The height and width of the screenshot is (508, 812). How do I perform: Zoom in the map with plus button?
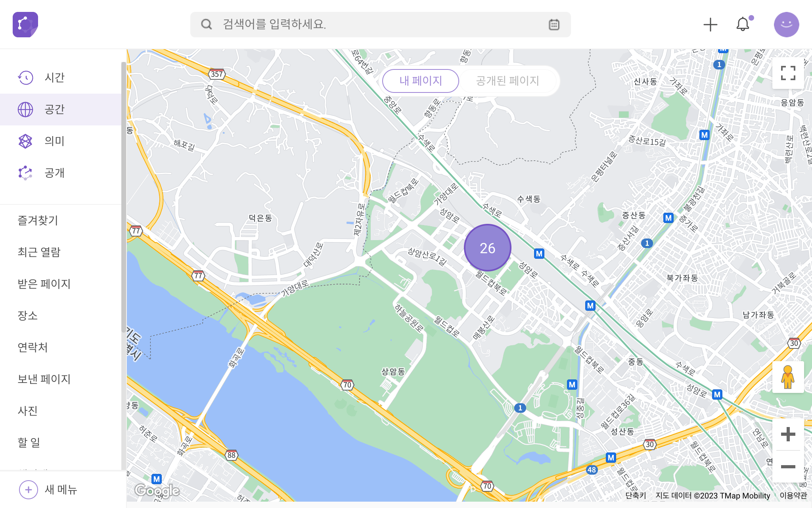(788, 434)
